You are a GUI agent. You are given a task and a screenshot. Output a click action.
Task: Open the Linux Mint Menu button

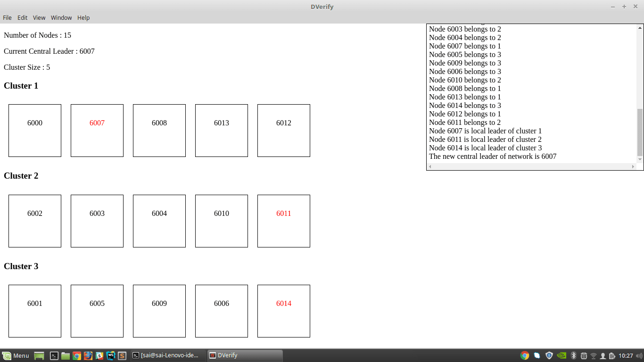point(16,356)
